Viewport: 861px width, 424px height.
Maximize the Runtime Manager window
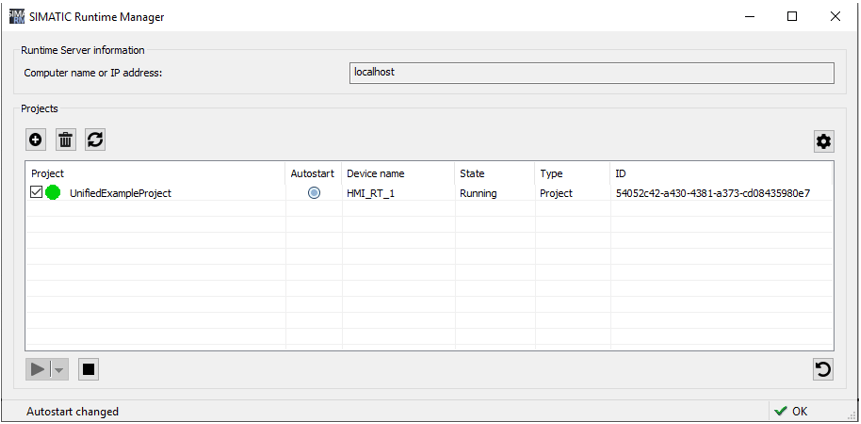(x=792, y=16)
